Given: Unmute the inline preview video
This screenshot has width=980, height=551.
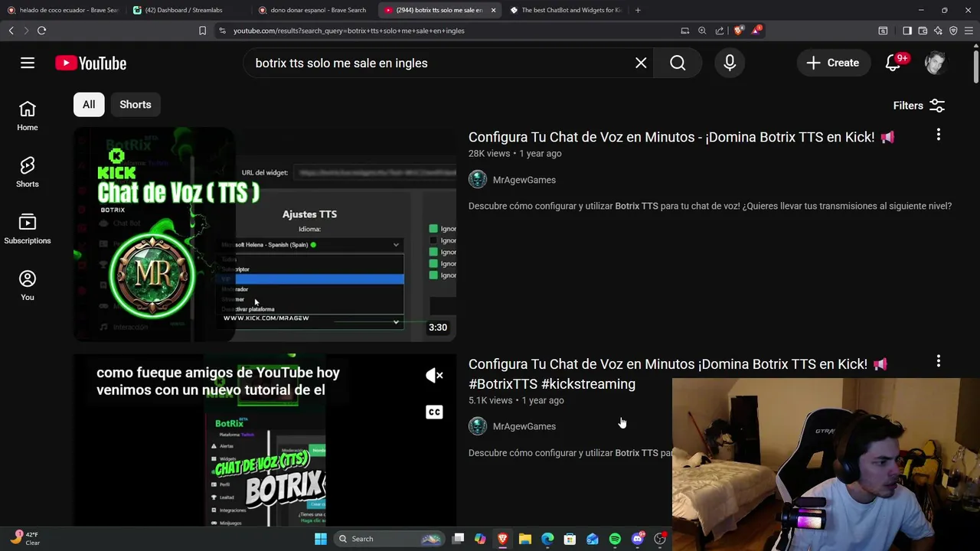Looking at the screenshot, I should click(434, 375).
